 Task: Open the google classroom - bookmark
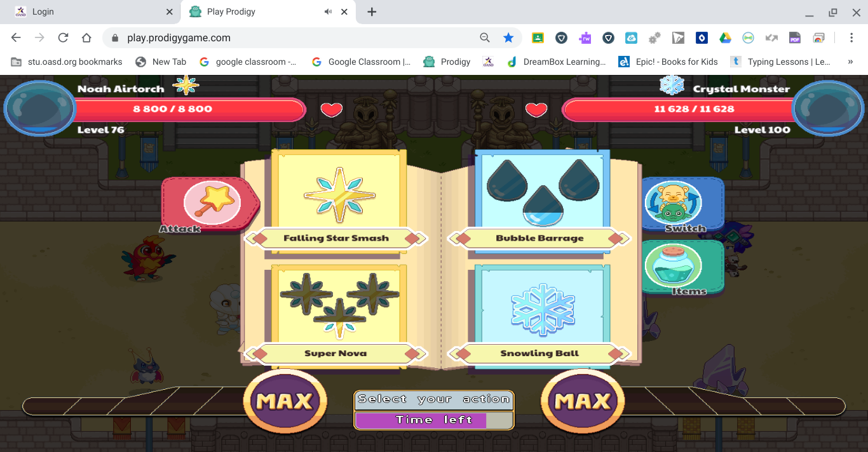coord(248,62)
